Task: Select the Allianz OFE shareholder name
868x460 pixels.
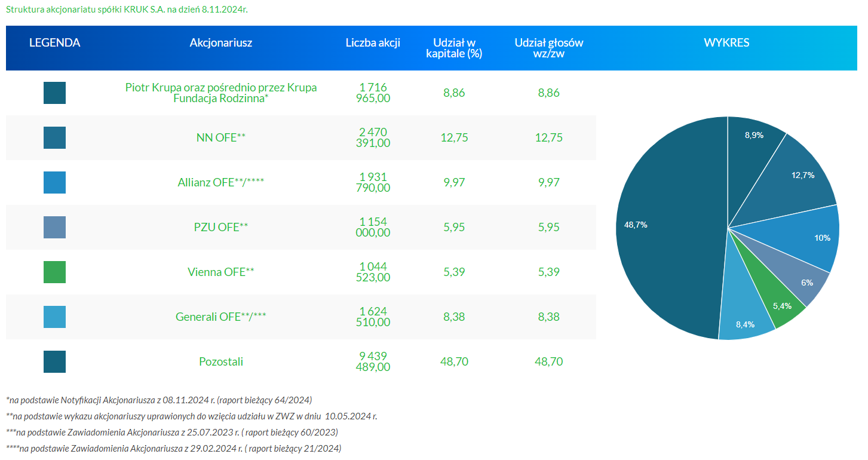Action: (221, 183)
